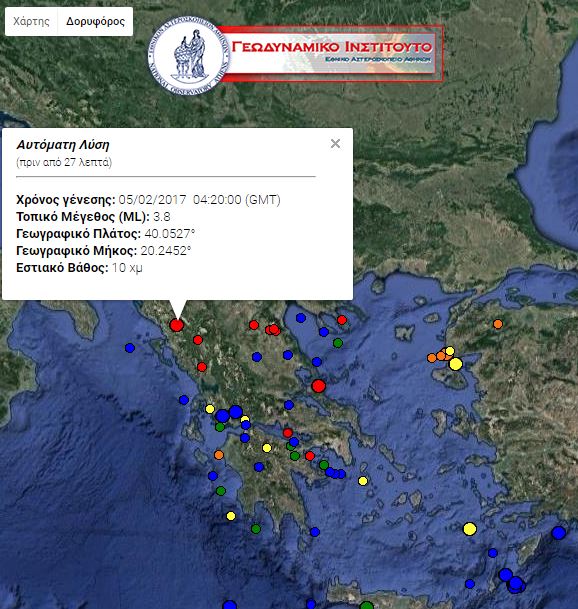The width and height of the screenshot is (578, 609).
Task: Select the green marker on Crete at the bottom edge
Action: [367, 606]
